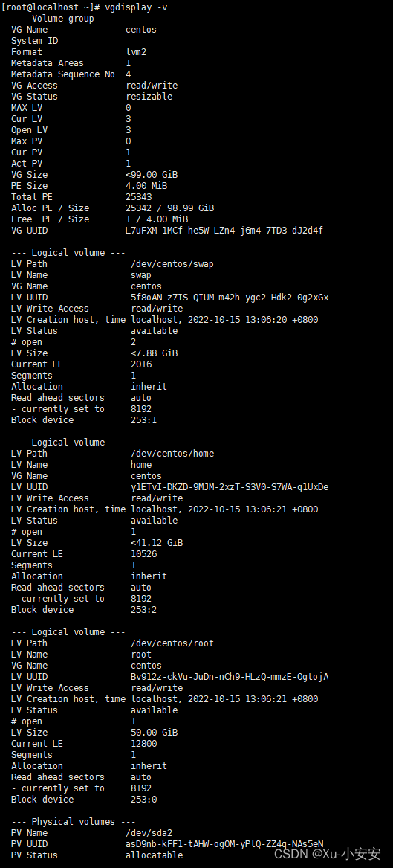Image resolution: width=393 pixels, height=868 pixels.
Task: Select the home LV UUID value
Action: pos(230,487)
